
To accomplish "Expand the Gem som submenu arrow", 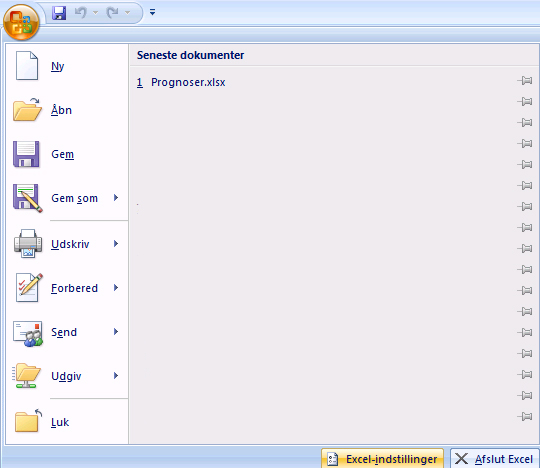I will (x=116, y=197).
